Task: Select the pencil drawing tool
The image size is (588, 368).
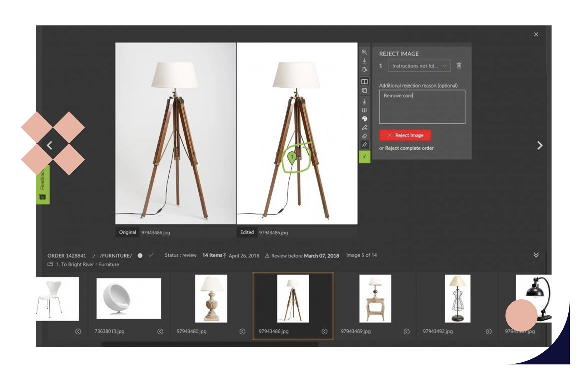Action: pyautogui.click(x=364, y=127)
